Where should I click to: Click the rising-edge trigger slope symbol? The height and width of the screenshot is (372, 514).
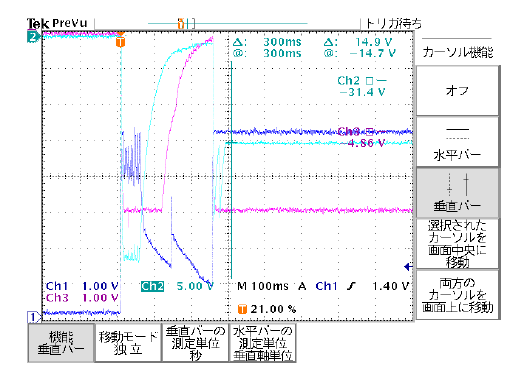pos(351,286)
